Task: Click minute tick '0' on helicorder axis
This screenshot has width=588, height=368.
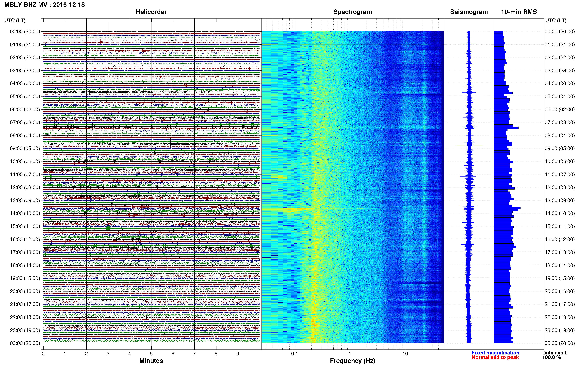Action: pos(43,354)
